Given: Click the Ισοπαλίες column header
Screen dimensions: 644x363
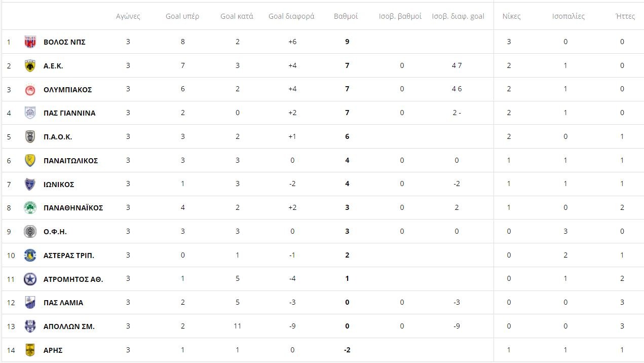Looking at the screenshot, I should (569, 16).
